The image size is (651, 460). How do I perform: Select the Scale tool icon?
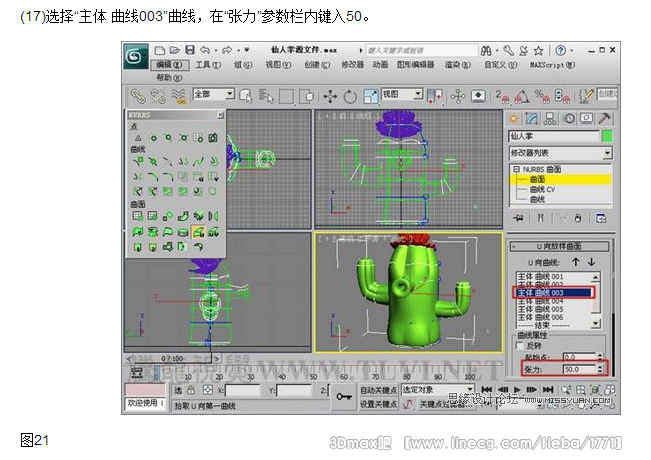tap(370, 96)
